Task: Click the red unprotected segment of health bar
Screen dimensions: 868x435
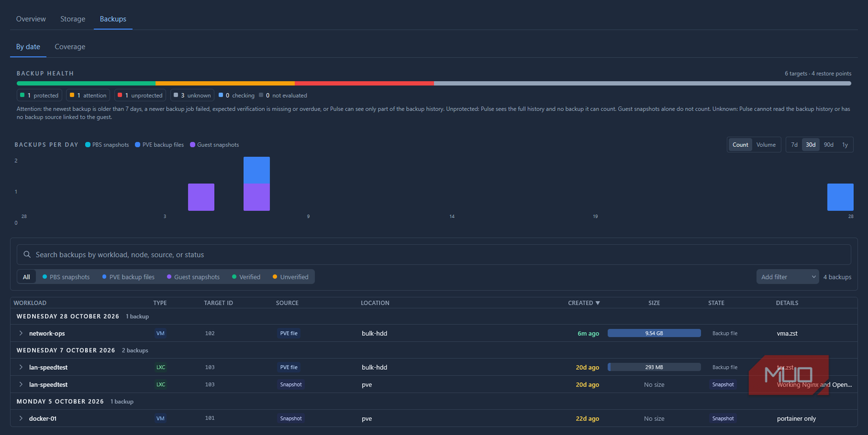Action: [364, 83]
